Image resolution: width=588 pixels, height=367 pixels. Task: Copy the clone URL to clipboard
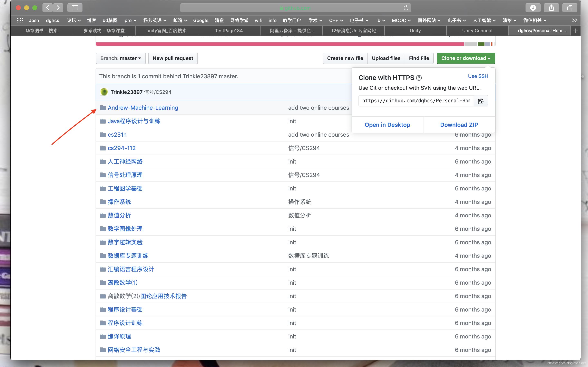coord(481,101)
